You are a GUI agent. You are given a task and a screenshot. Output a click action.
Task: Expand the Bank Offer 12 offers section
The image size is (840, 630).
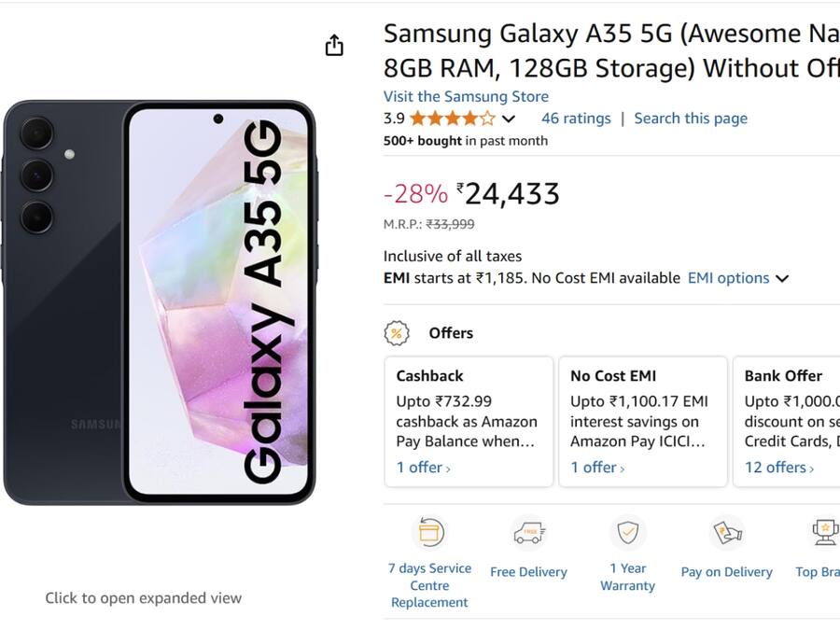tap(777, 467)
